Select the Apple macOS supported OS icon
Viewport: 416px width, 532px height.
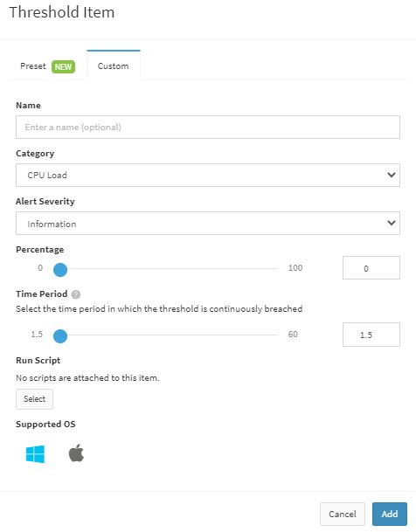[x=76, y=453]
